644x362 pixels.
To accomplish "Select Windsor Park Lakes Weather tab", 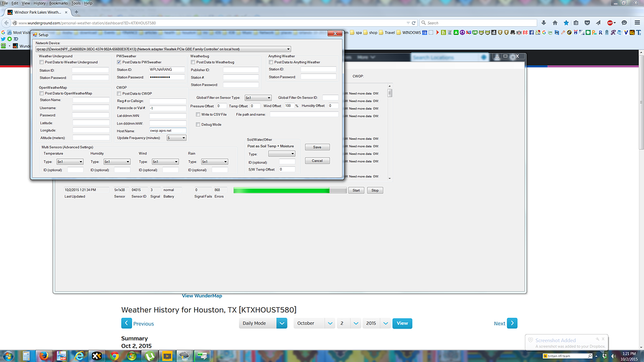I will pos(37,12).
